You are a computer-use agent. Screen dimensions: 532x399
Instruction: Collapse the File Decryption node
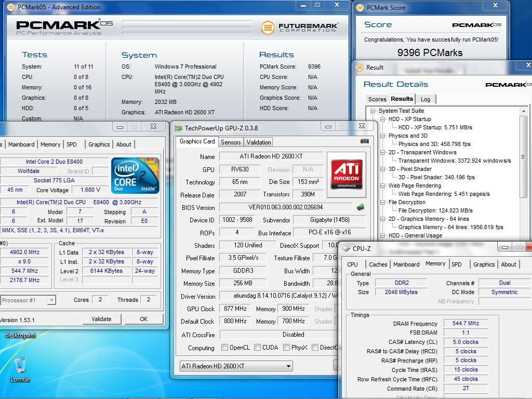(x=383, y=202)
